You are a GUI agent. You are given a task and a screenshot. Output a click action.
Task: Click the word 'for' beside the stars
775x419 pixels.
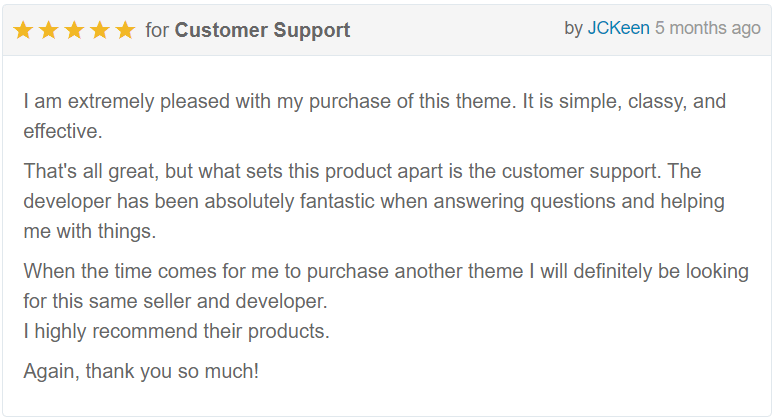point(157,31)
